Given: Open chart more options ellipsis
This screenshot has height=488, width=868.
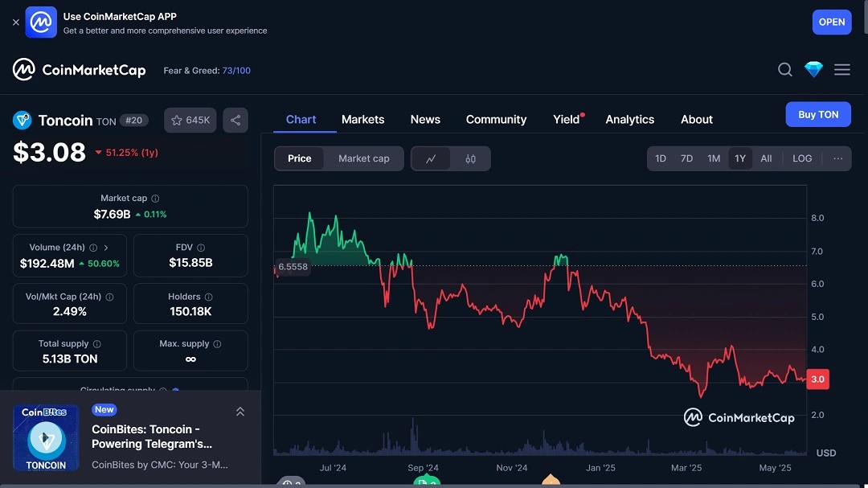Looking at the screenshot, I should (838, 158).
